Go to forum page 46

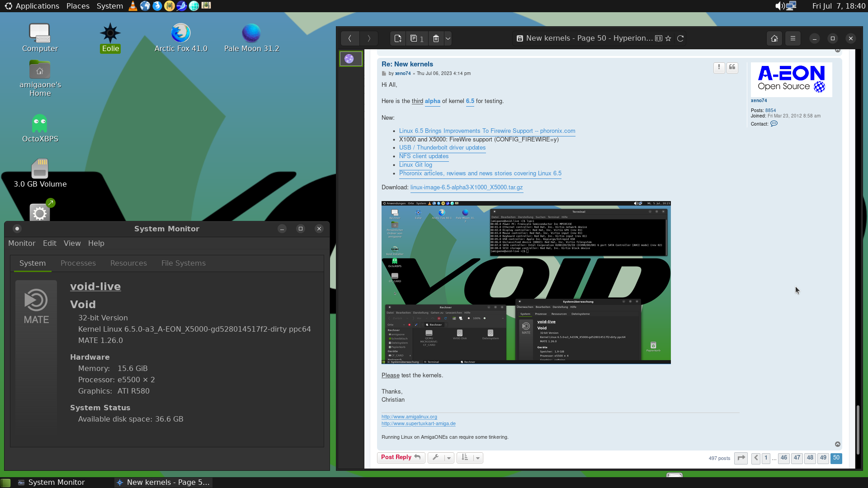pyautogui.click(x=784, y=458)
